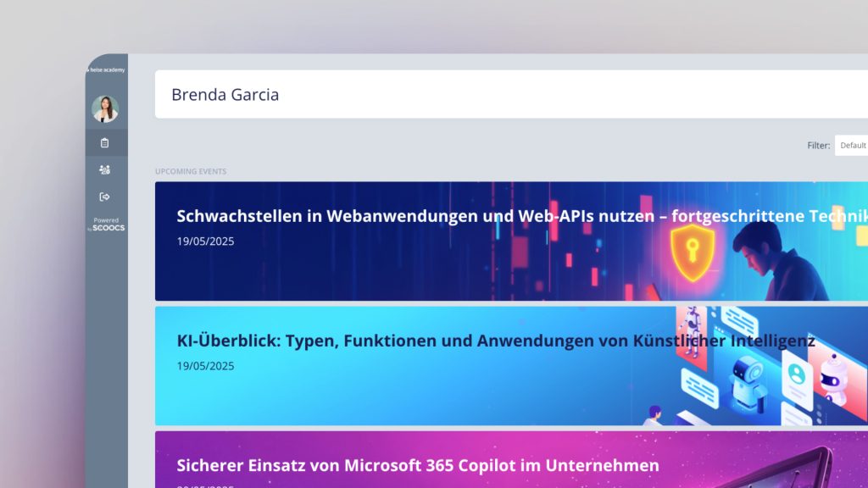868x488 pixels.
Task: Click the Brenda Garcia name header
Action: point(225,95)
